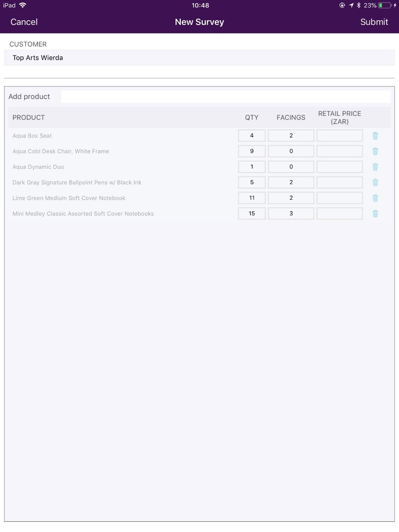Tap the Retail Price (ZAR) column header

click(339, 117)
